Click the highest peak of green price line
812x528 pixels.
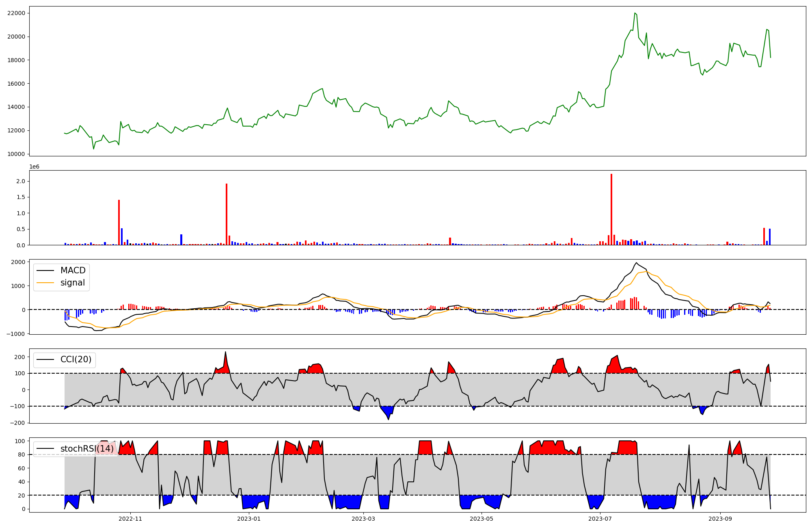635,13
